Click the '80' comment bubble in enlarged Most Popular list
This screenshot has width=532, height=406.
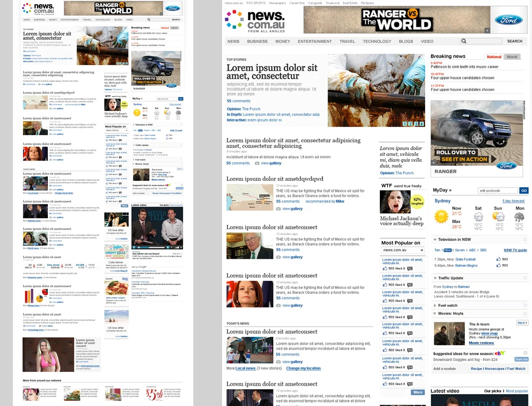pyautogui.click(x=410, y=285)
